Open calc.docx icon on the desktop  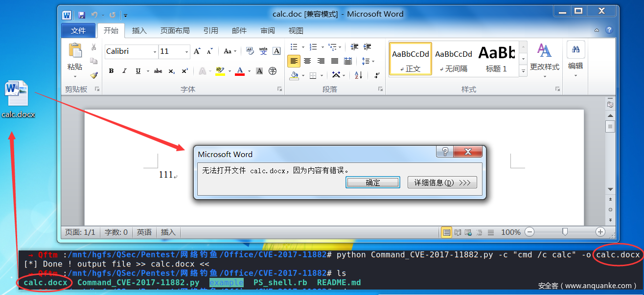click(18, 100)
